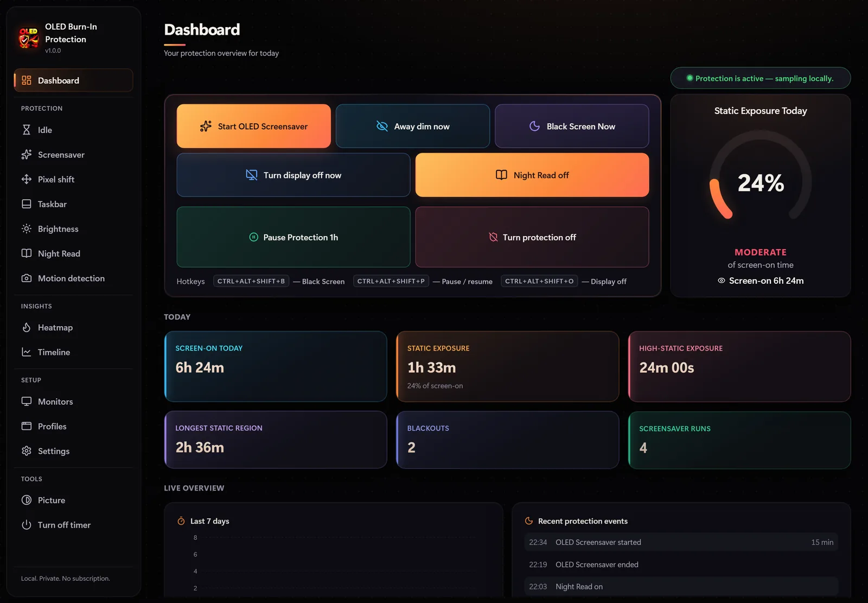
Task: Start OLED Screensaver
Action: point(253,126)
